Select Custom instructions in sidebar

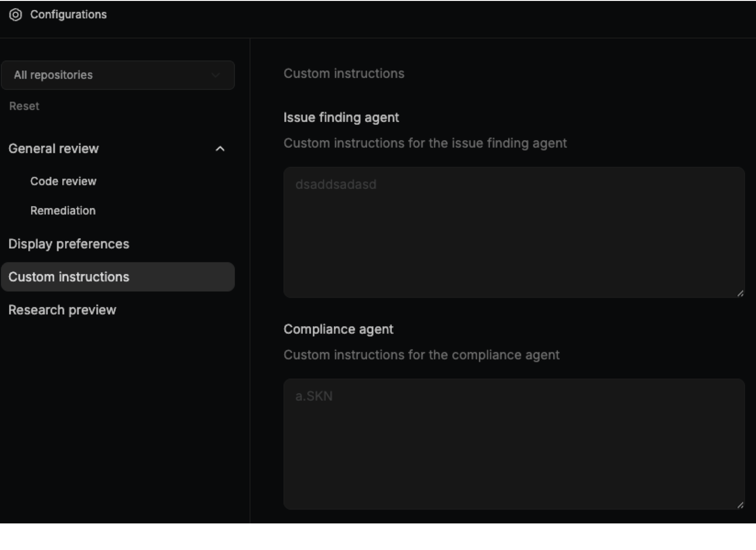coord(118,277)
